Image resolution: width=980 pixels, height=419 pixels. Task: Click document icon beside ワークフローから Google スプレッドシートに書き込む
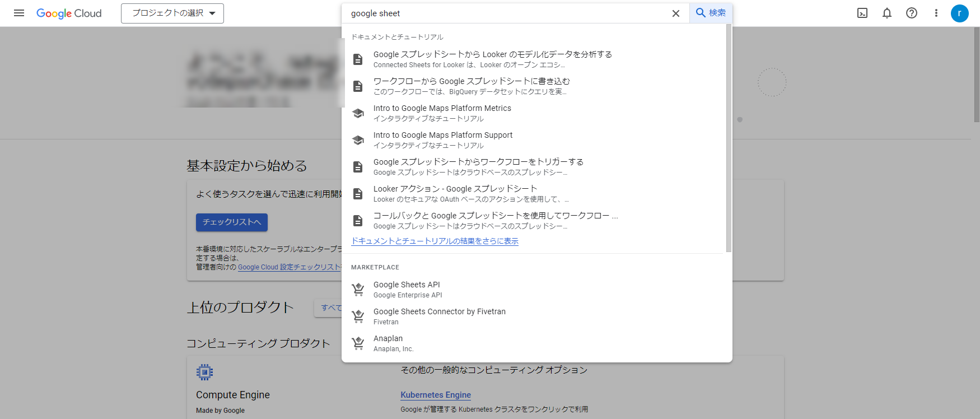pyautogui.click(x=358, y=86)
